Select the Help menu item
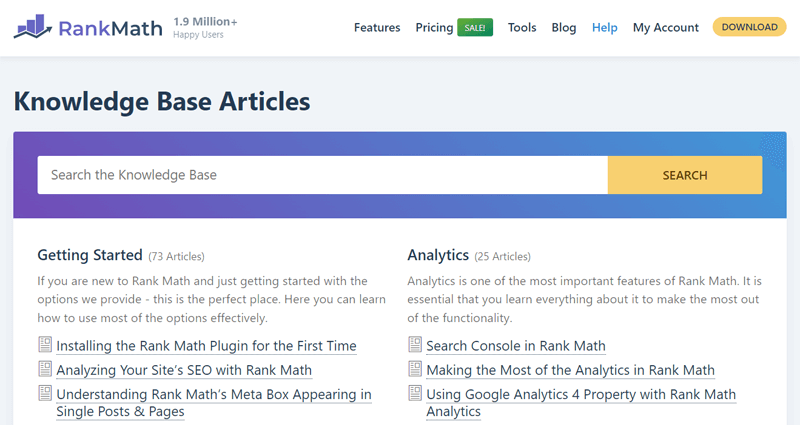The height and width of the screenshot is (425, 800). [x=605, y=28]
